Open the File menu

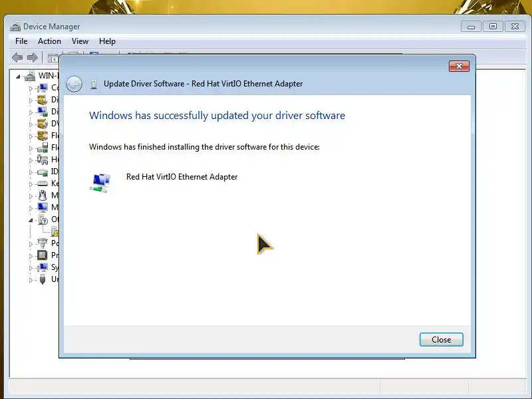tap(21, 41)
